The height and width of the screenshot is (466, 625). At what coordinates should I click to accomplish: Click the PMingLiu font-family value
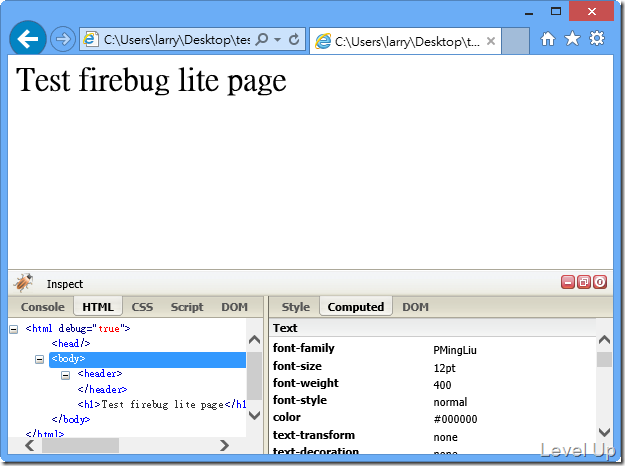455,350
